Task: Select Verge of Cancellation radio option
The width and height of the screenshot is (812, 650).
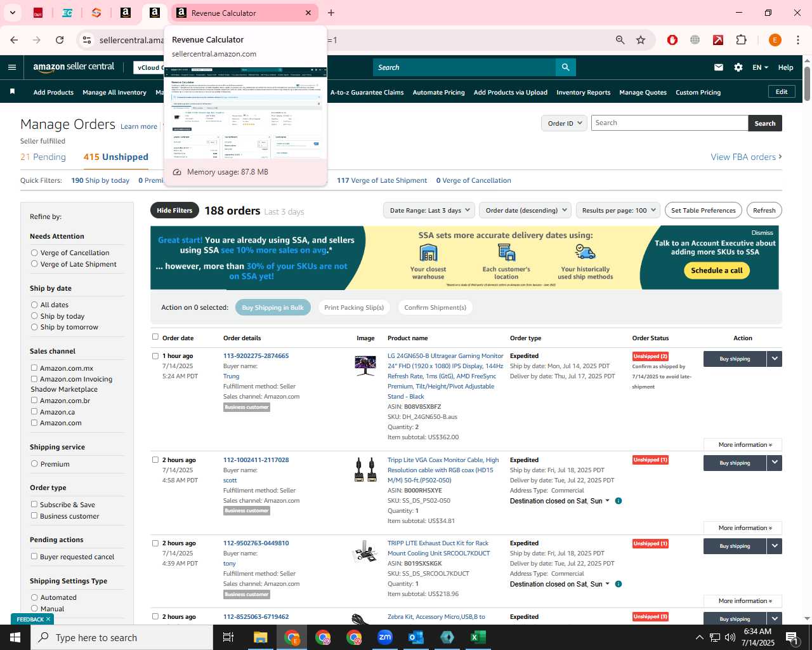Action: [x=34, y=253]
